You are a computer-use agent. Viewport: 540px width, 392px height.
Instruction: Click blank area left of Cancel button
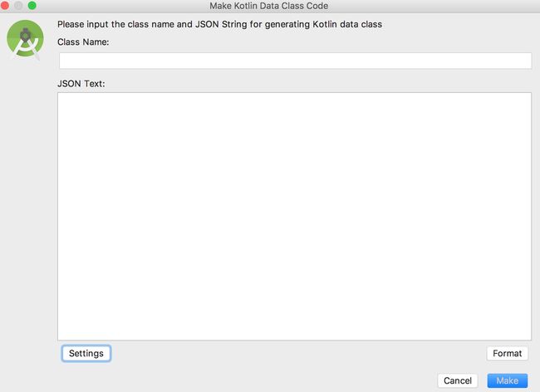pyautogui.click(x=241, y=380)
